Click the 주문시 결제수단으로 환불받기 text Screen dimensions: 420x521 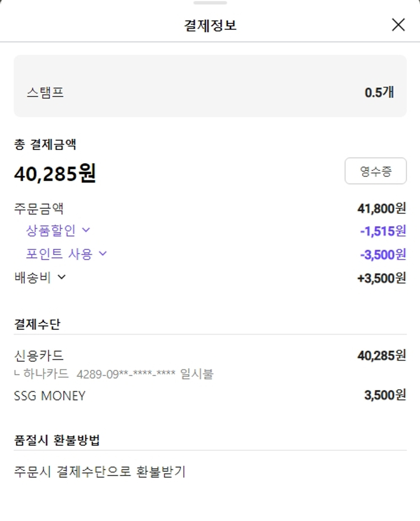pos(100,472)
